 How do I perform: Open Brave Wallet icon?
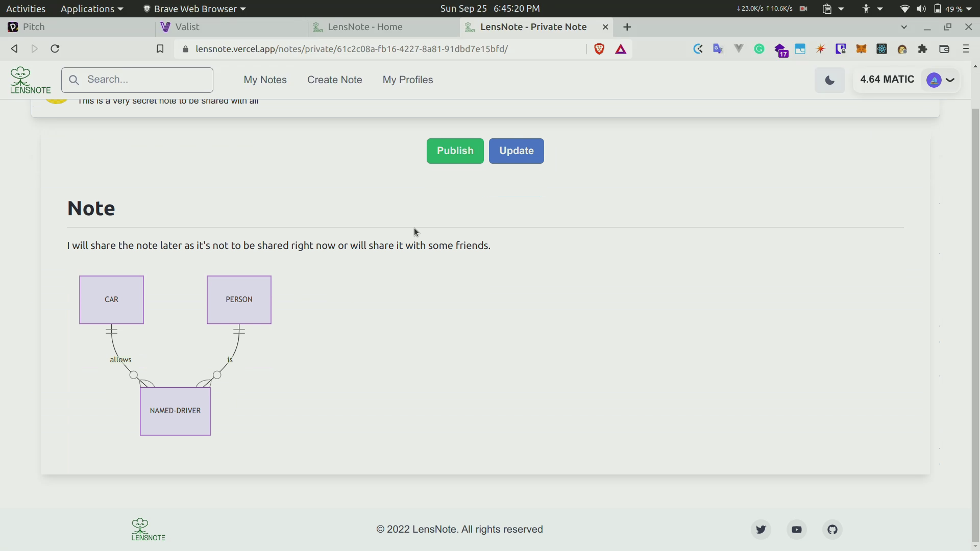(x=944, y=49)
